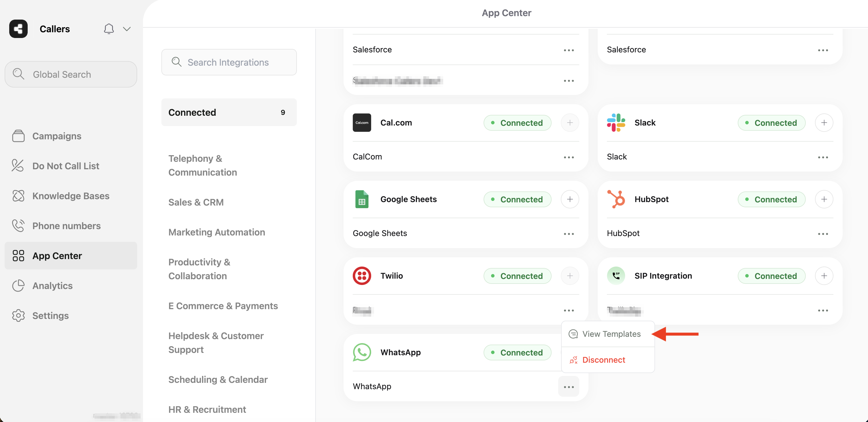Click SIP Integration Connected status badge
The width and height of the screenshot is (868, 422).
(772, 276)
